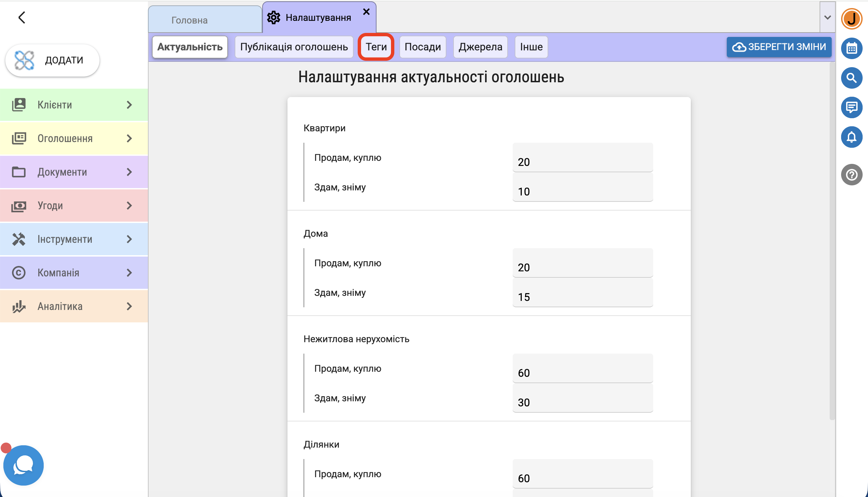Expand the Клієнти sidebar section
The width and height of the screenshot is (868, 497).
pos(74,105)
